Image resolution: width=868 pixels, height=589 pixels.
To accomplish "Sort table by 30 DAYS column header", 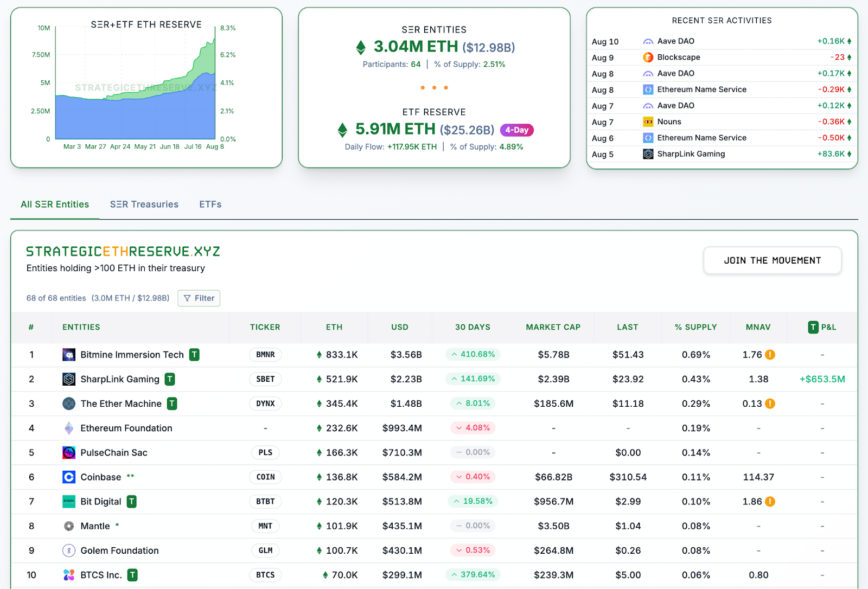I will click(x=473, y=327).
